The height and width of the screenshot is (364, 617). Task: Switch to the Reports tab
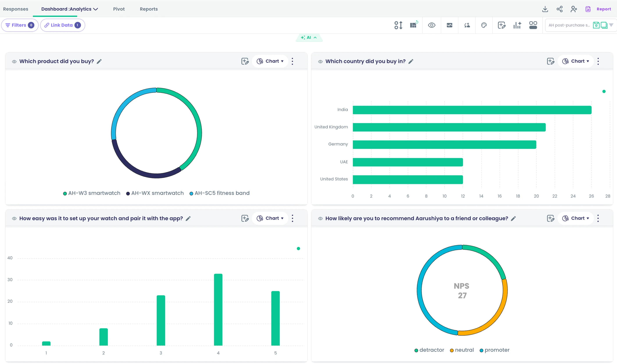tap(149, 9)
